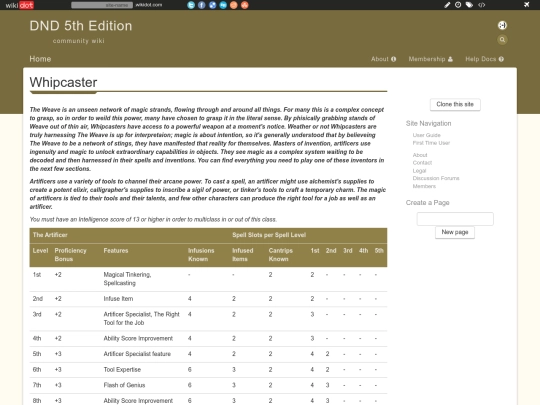Image resolution: width=540 pixels, height=405 pixels.
Task: Open the Contact sidebar link
Action: (x=422, y=163)
